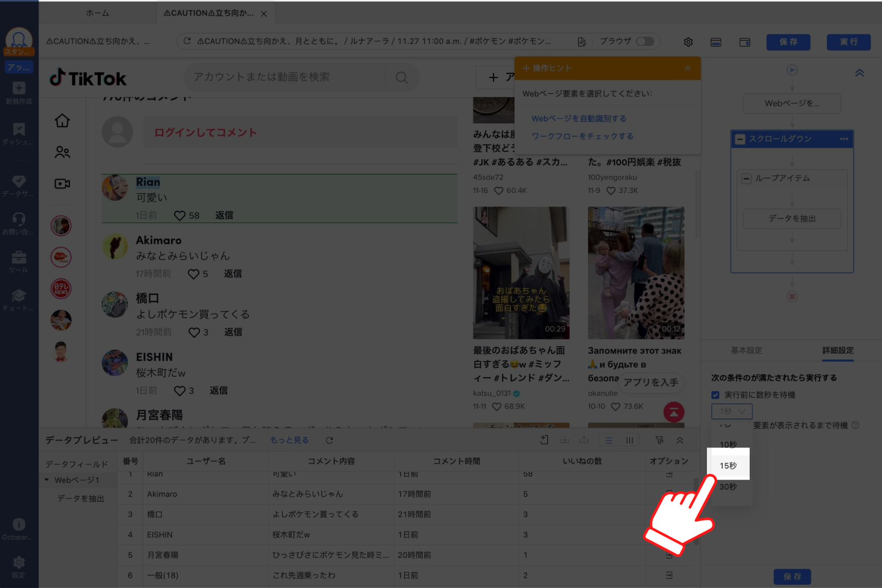This screenshot has height=588, width=882.
Task: Click ログインしてコメント link
Action: [205, 132]
